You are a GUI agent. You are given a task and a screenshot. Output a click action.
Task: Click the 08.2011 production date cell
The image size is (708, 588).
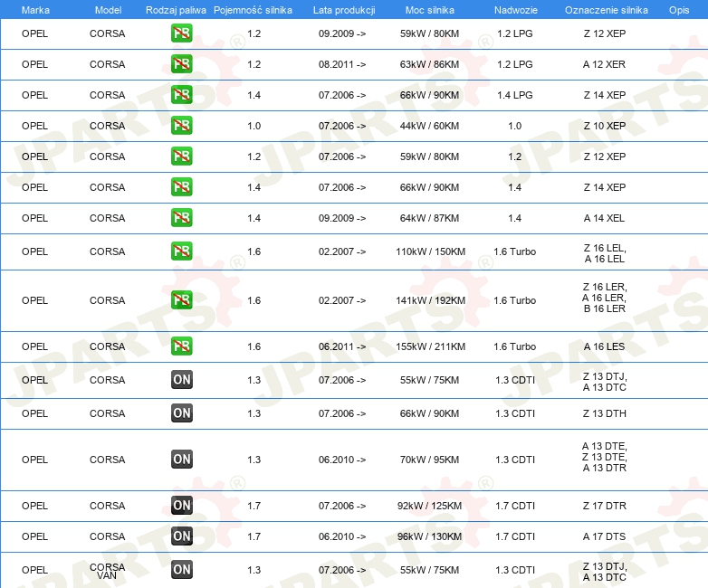pyautogui.click(x=342, y=64)
